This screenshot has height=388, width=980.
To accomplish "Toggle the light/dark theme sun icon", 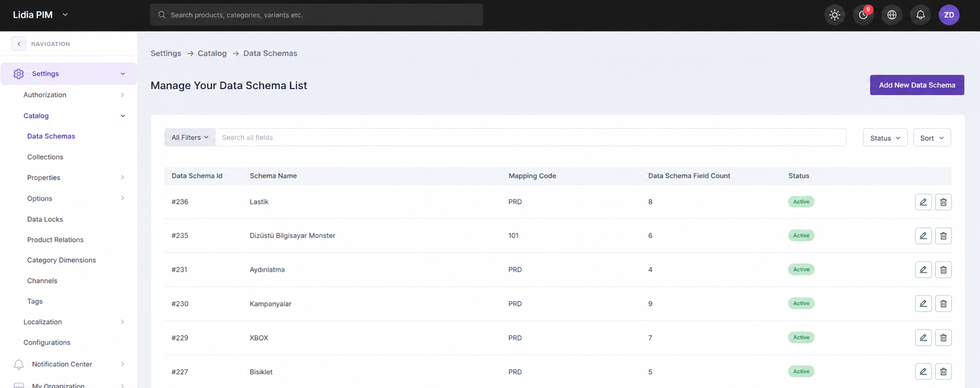I will 835,15.
